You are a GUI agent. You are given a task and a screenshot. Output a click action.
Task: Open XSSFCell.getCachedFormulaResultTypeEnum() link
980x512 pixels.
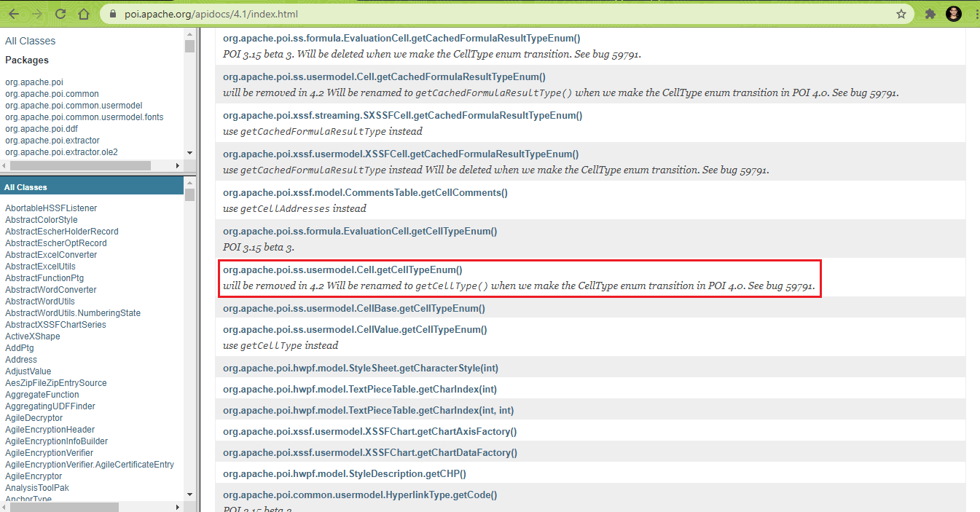(x=401, y=154)
